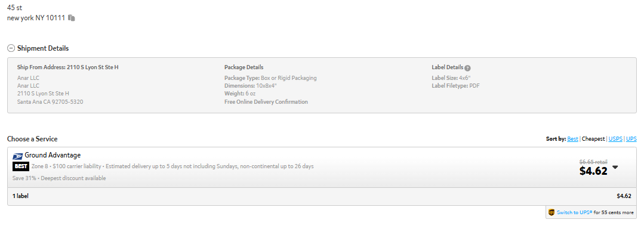
Task: Click the Ship From Address heading
Action: (x=68, y=67)
